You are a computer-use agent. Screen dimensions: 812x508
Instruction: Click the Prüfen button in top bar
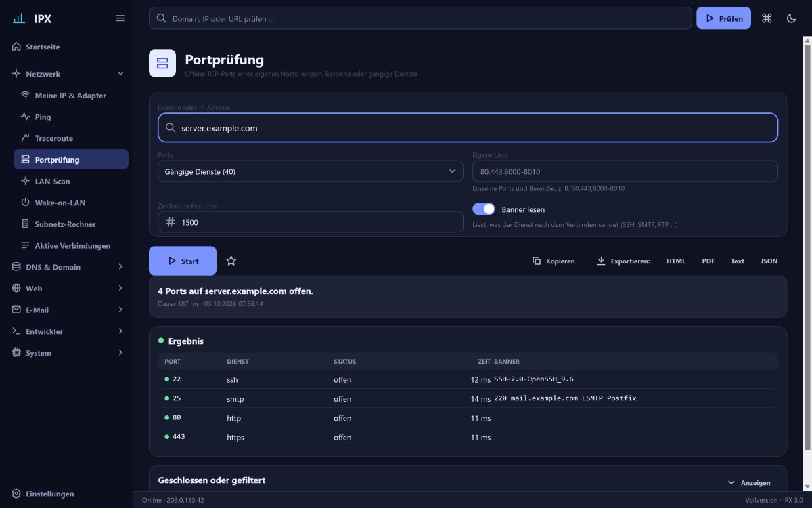(723, 18)
